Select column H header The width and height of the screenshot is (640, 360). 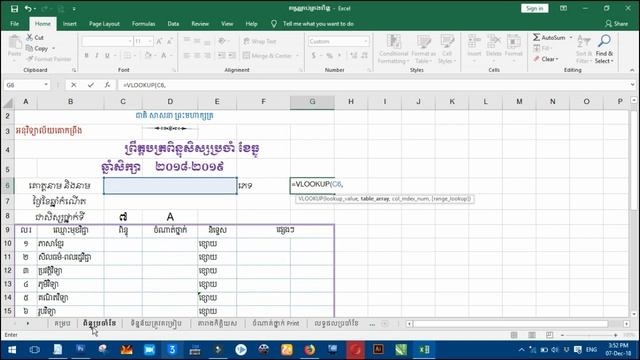[351, 102]
